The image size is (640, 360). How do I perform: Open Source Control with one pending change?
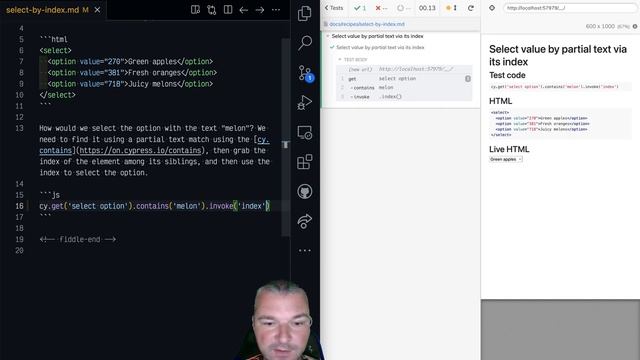tap(305, 73)
